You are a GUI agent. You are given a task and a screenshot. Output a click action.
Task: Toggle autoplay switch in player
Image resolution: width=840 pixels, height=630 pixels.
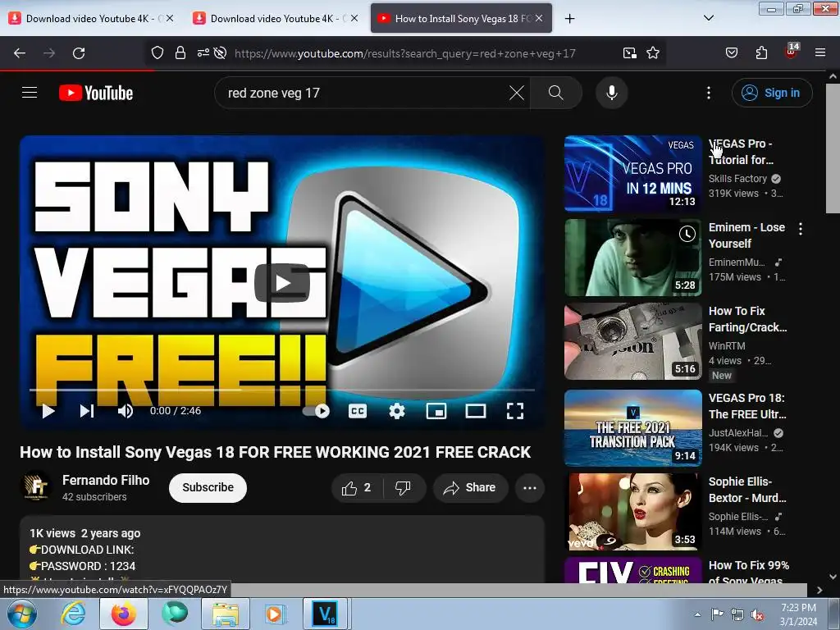[316, 411]
